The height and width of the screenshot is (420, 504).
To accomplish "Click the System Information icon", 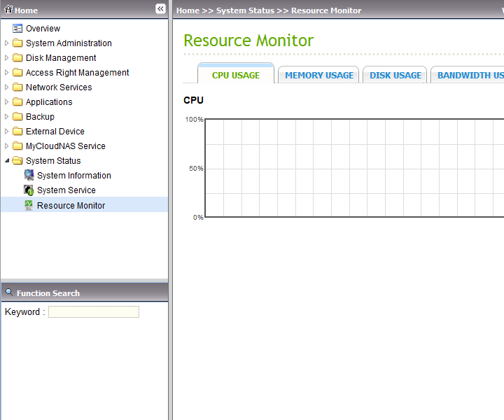I will pos(29,176).
